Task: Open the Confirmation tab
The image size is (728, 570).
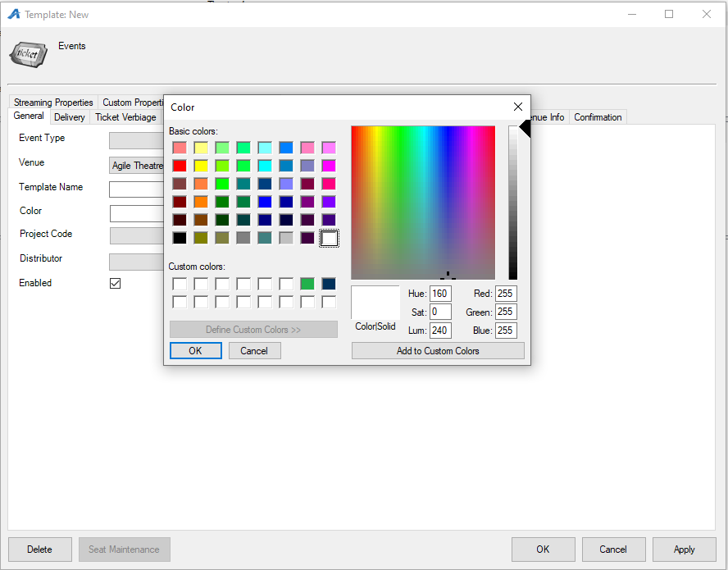Action: click(598, 117)
